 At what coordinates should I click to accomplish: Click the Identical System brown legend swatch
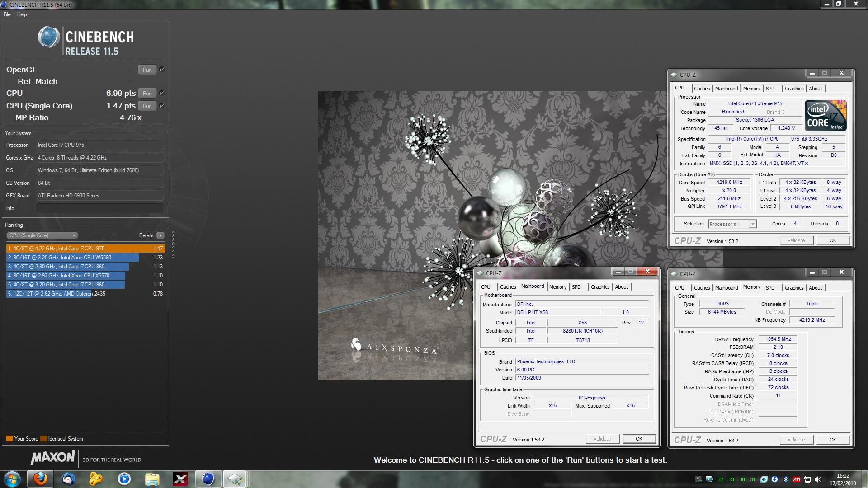[43, 439]
